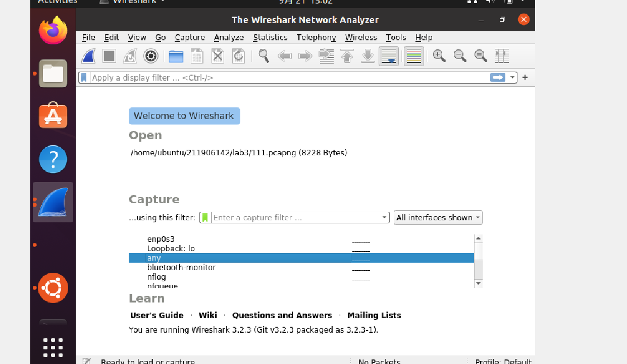The height and width of the screenshot is (364, 627).
Task: Click the Ubuntu logo dock icon
Action: pos(53,288)
